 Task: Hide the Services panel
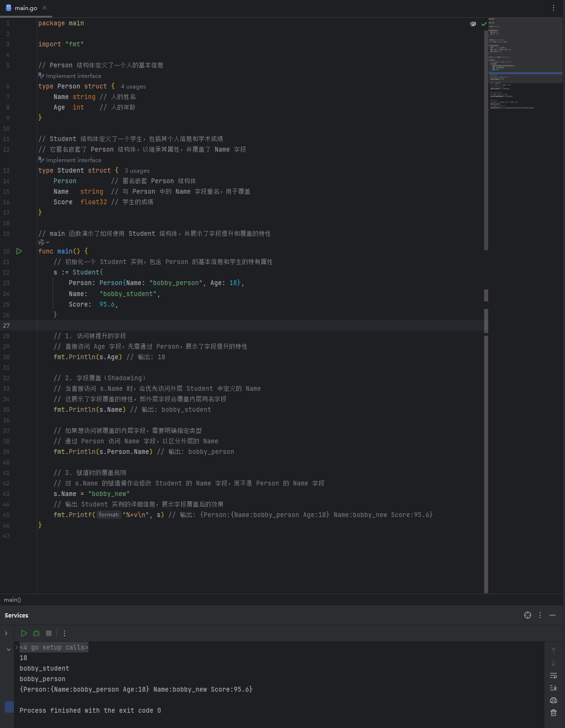(553, 615)
